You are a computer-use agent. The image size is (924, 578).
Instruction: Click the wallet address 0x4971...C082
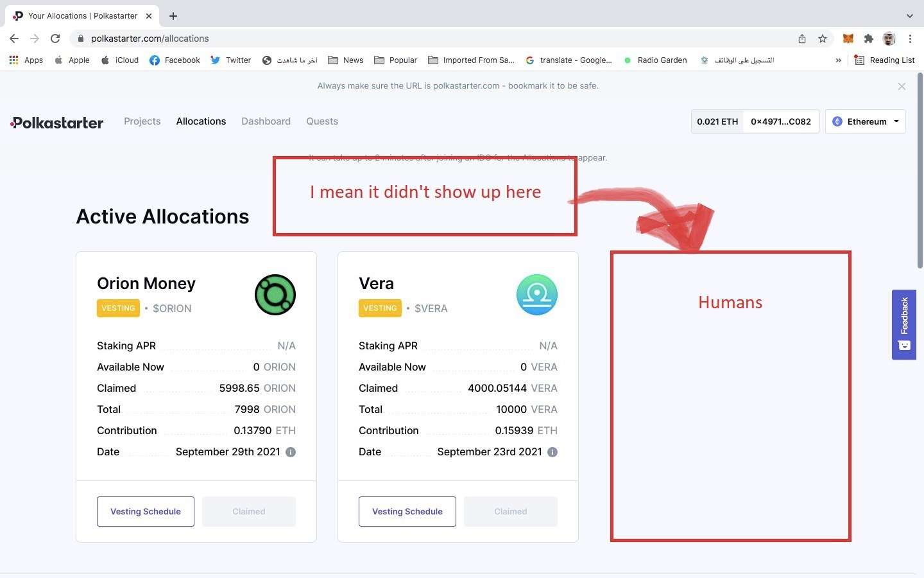781,121
